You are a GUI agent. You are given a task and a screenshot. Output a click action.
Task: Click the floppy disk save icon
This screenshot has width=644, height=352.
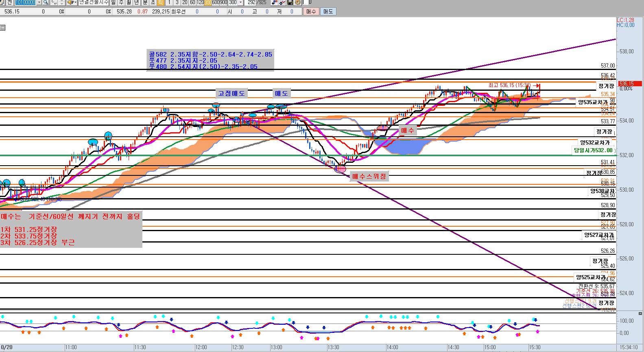click(x=290, y=2)
